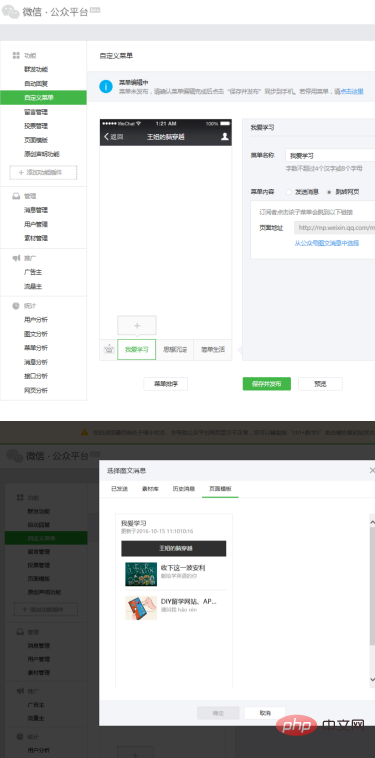375x758 pixels.
Task: Click the warning triangle in the browser zoom notice
Action: click(x=85, y=432)
